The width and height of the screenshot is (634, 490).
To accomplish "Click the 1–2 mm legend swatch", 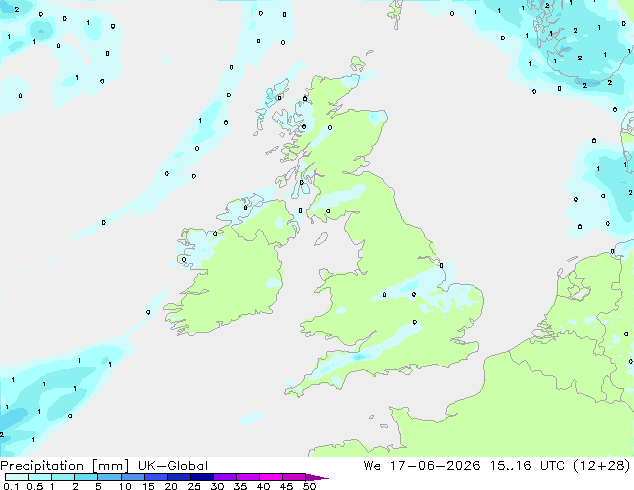I will pos(63,477).
